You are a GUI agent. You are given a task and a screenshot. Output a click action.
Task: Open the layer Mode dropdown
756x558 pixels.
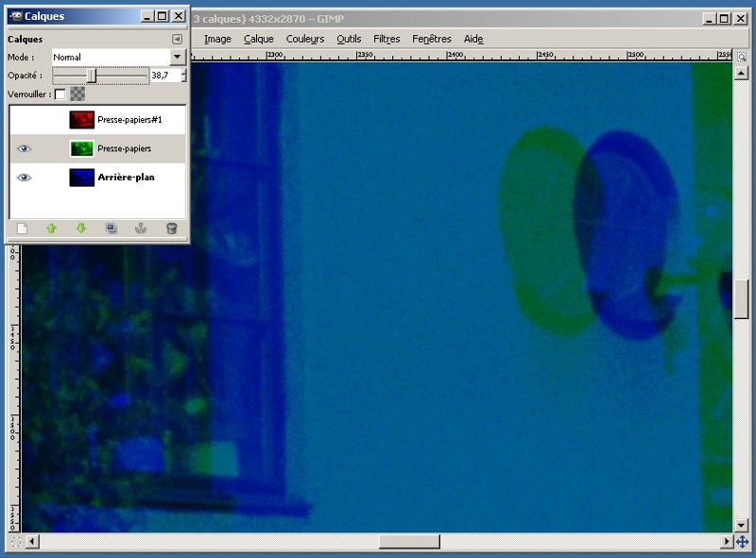point(176,58)
